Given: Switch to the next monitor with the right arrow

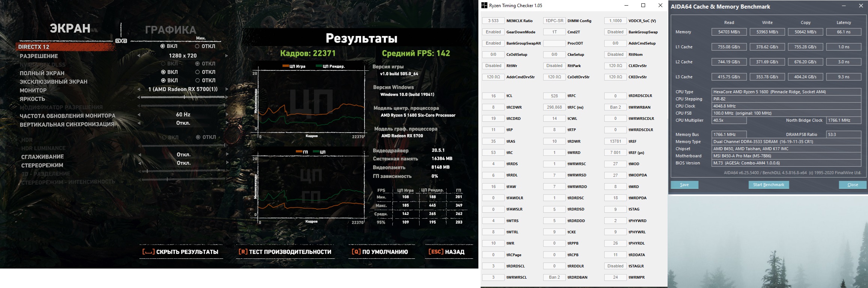Looking at the screenshot, I should click(x=226, y=90).
